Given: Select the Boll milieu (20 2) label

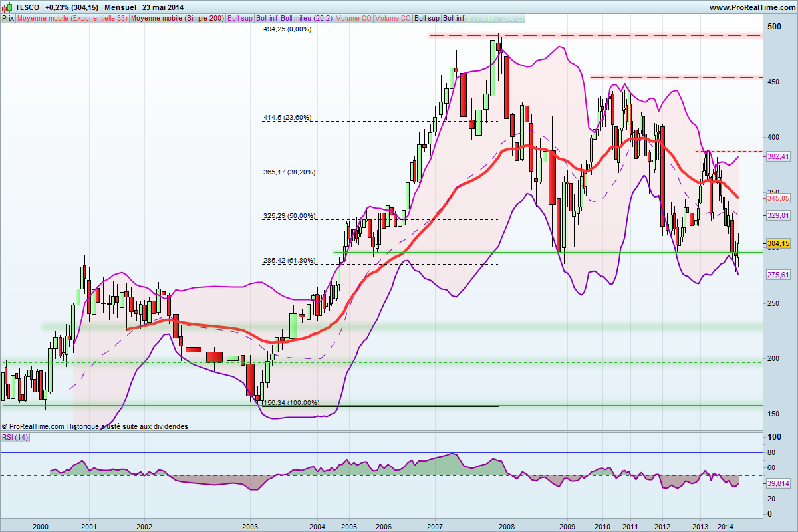Looking at the screenshot, I should pyautogui.click(x=307, y=18).
